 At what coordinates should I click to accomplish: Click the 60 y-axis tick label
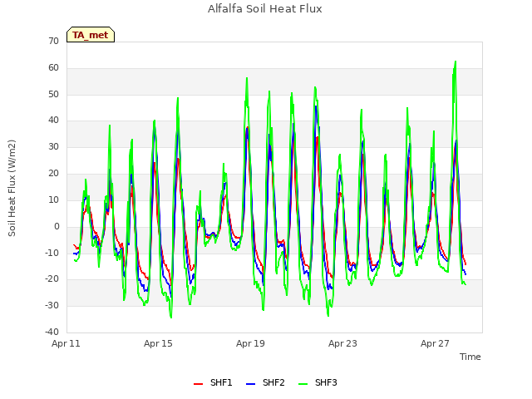point(53,68)
